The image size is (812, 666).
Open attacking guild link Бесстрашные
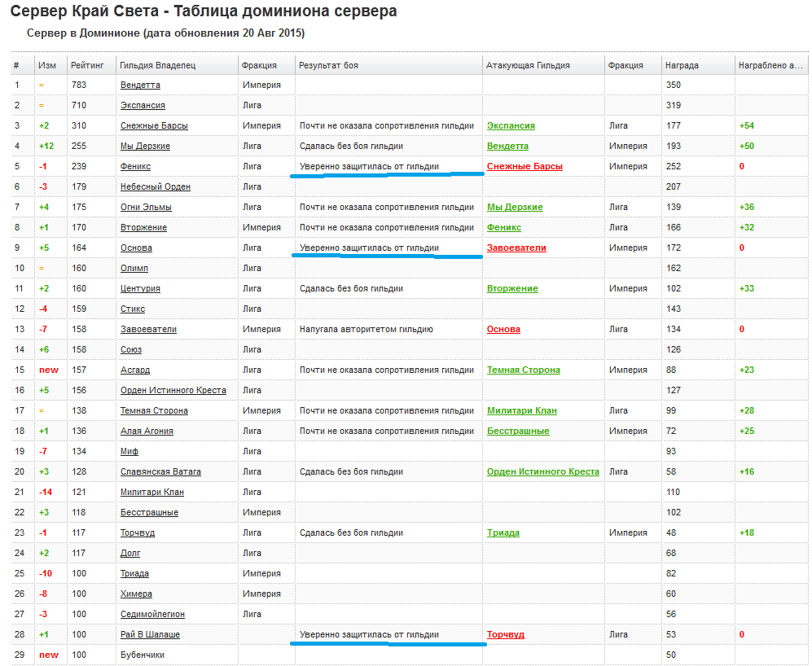click(518, 432)
